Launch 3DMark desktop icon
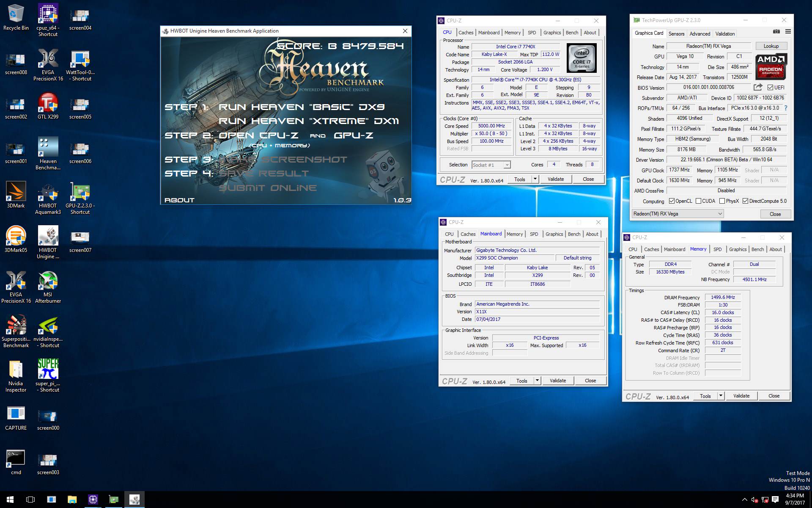The width and height of the screenshot is (812, 508). point(16,195)
